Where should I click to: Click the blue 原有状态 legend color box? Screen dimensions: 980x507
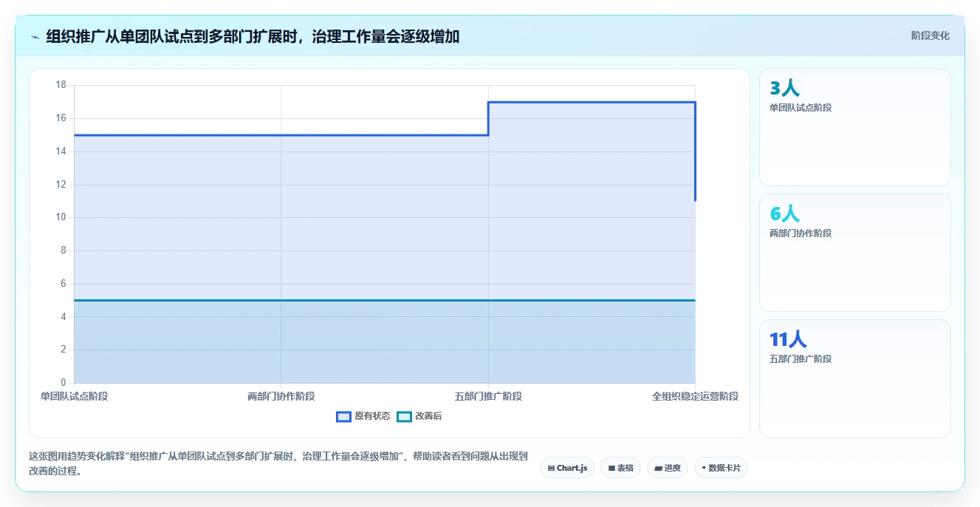pos(343,416)
